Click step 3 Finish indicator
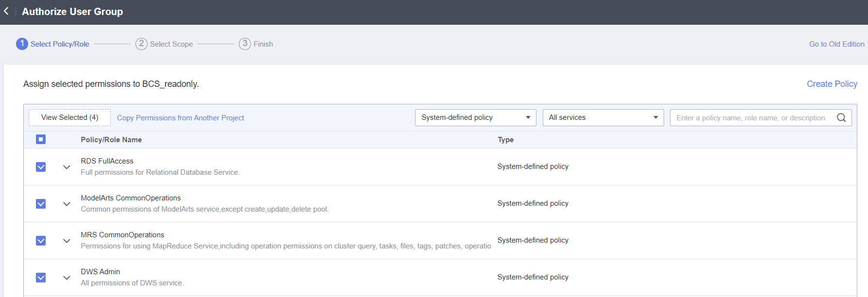The height and width of the screenshot is (297, 868). (x=245, y=44)
